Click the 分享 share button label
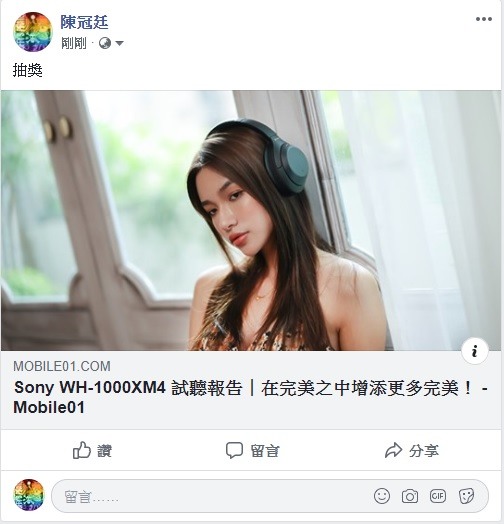 point(423,451)
